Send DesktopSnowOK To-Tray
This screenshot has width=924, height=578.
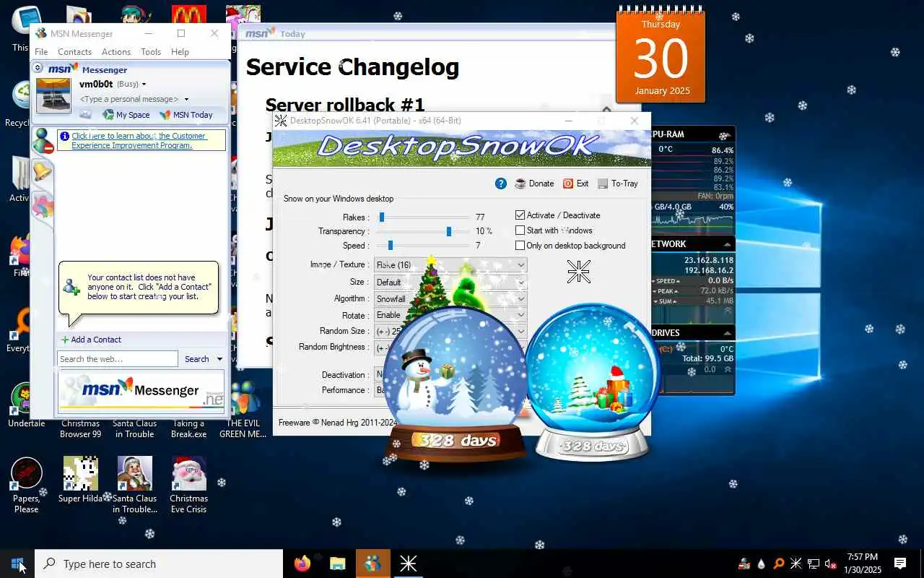(x=618, y=184)
